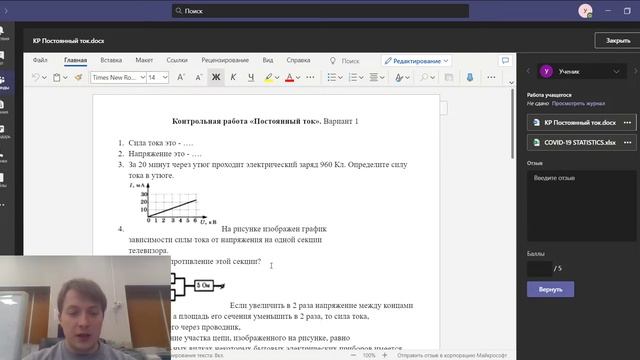Screen dimensions: 640x360
Task: Click the Find magnifier icon in ribbon
Action: (x=424, y=77)
